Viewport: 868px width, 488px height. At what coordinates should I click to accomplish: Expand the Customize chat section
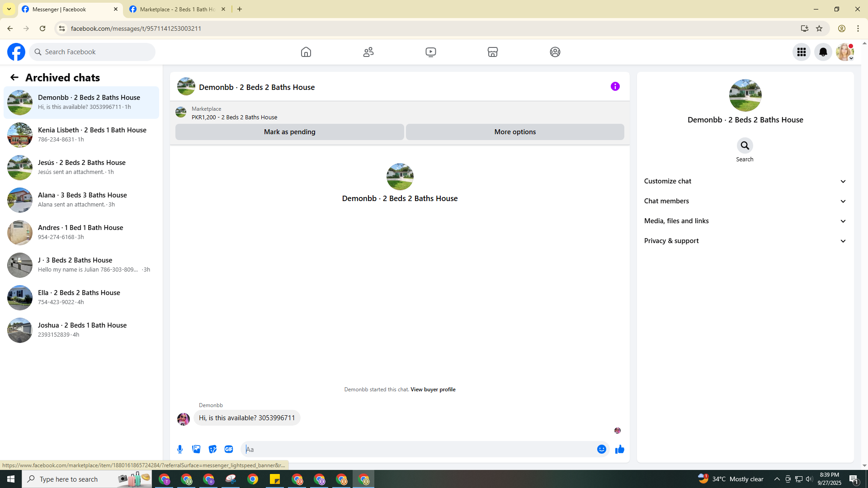pos(745,181)
